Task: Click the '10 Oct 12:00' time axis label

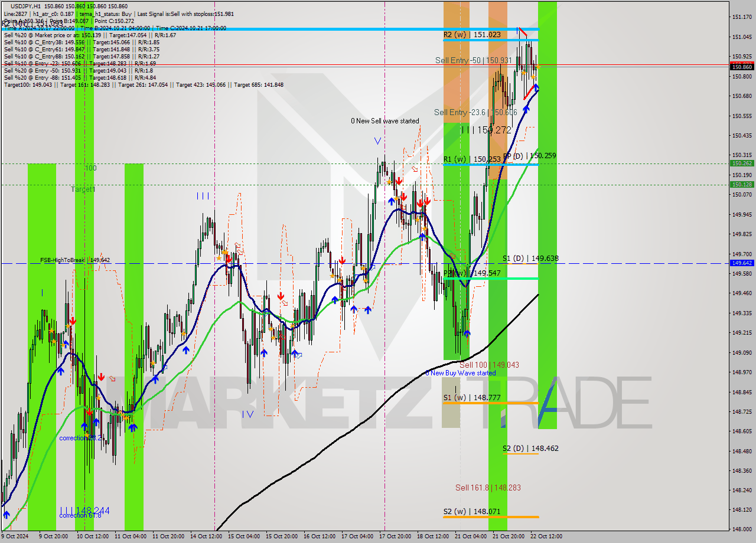Action: (x=92, y=537)
